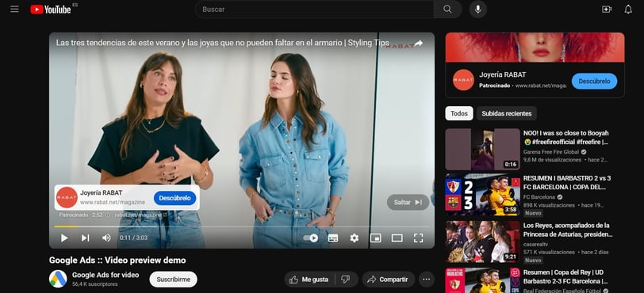Screen dimensions: 644x293
Task: Select the Todos filter chip
Action: click(459, 113)
